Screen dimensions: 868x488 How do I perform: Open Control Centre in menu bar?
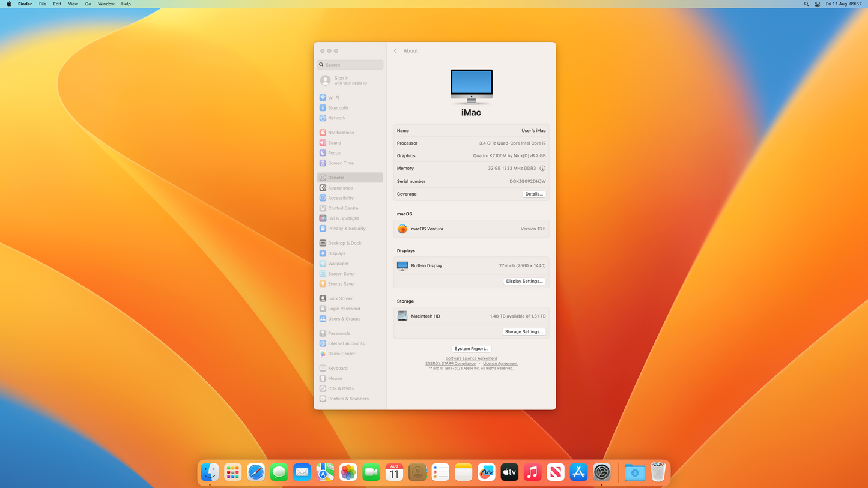[818, 4]
